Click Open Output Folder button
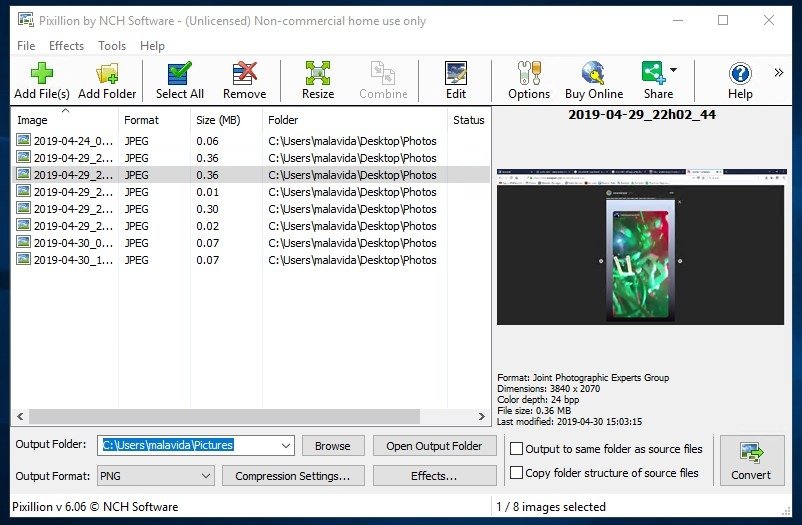 [434, 446]
